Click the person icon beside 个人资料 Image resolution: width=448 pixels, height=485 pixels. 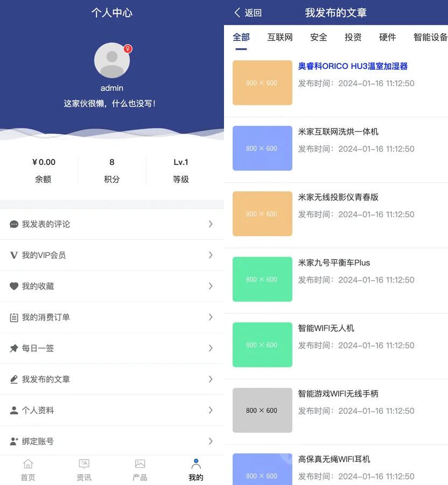click(14, 410)
